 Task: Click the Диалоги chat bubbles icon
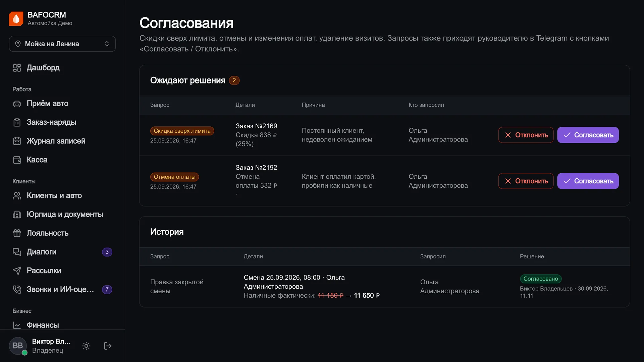point(17,252)
